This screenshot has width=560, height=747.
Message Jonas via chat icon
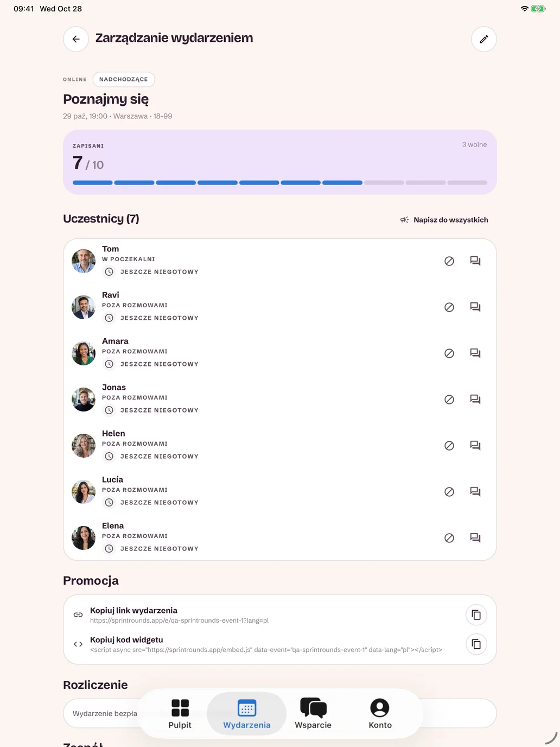tap(475, 400)
